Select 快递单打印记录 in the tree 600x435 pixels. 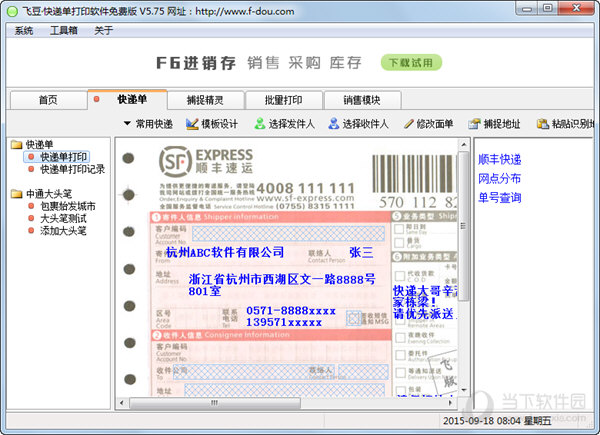pos(72,169)
